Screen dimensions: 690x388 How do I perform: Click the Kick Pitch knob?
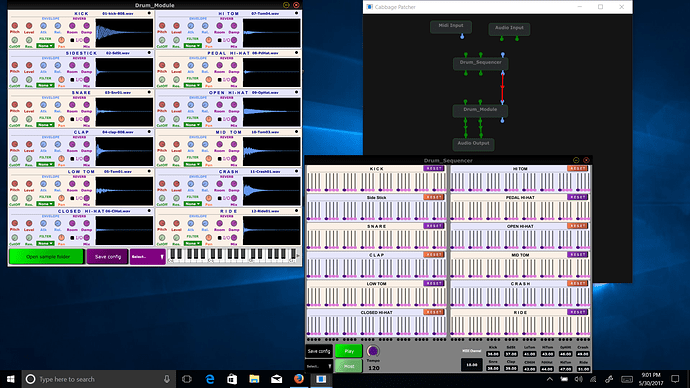coord(15,26)
